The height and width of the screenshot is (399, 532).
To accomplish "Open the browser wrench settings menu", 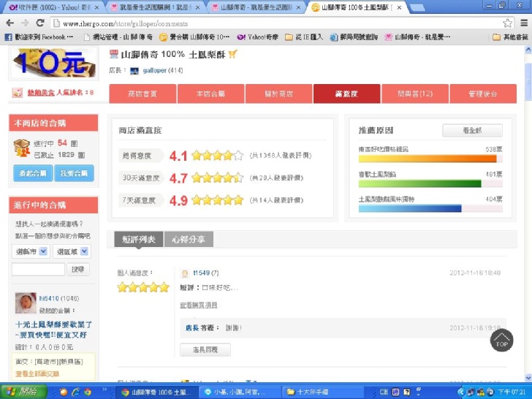I will (522, 23).
